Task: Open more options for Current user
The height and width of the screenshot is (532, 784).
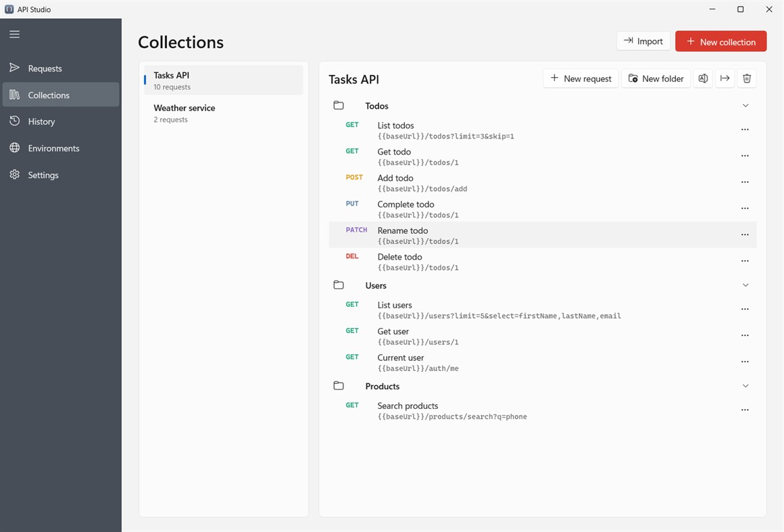Action: point(745,362)
